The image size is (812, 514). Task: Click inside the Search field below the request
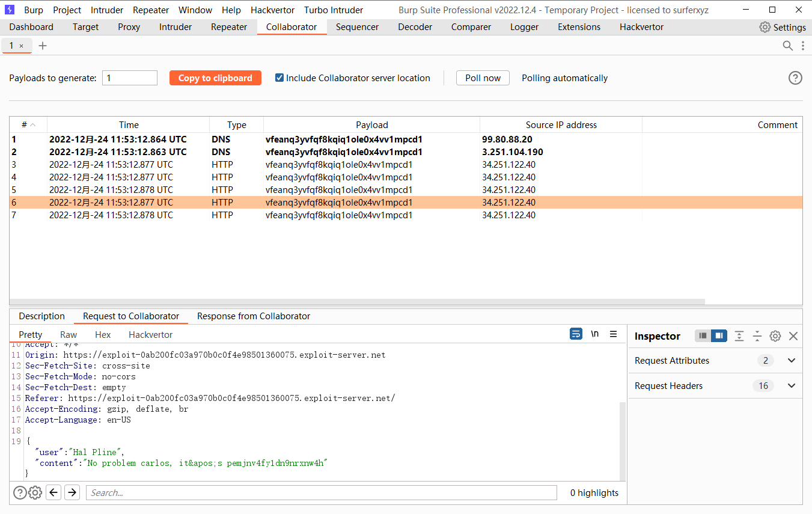point(322,492)
